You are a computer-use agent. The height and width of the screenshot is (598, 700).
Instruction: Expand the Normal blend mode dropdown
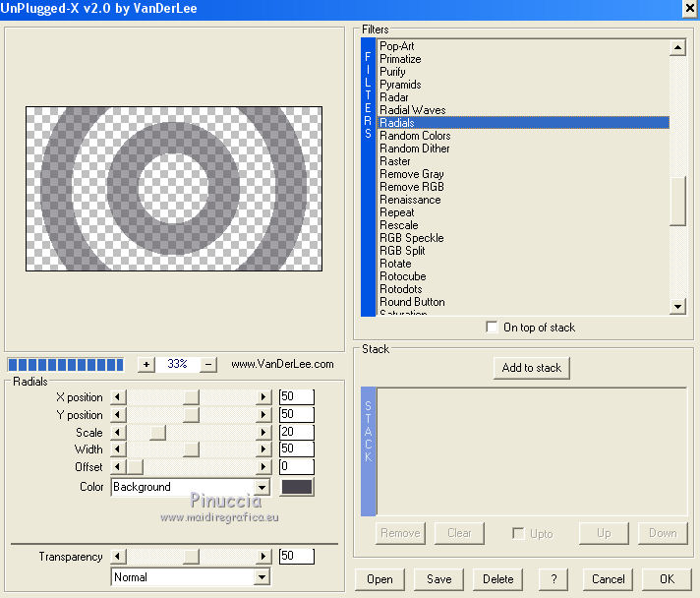click(x=262, y=577)
